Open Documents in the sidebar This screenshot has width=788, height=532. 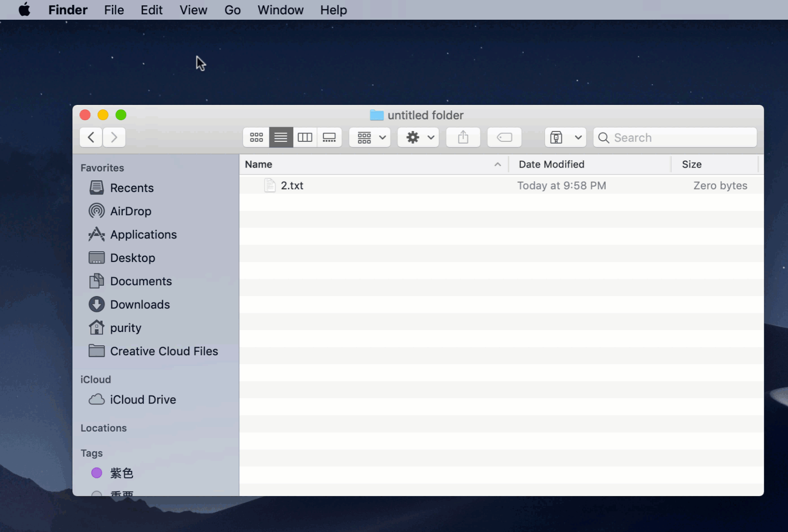pyautogui.click(x=130, y=281)
